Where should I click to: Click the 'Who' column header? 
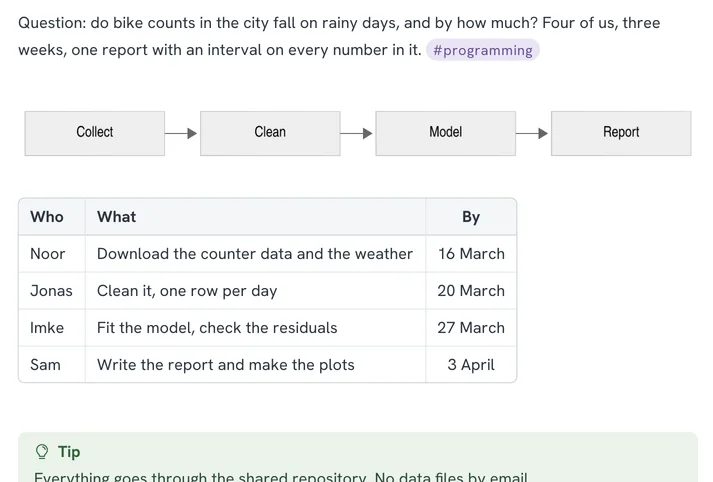pos(52,216)
